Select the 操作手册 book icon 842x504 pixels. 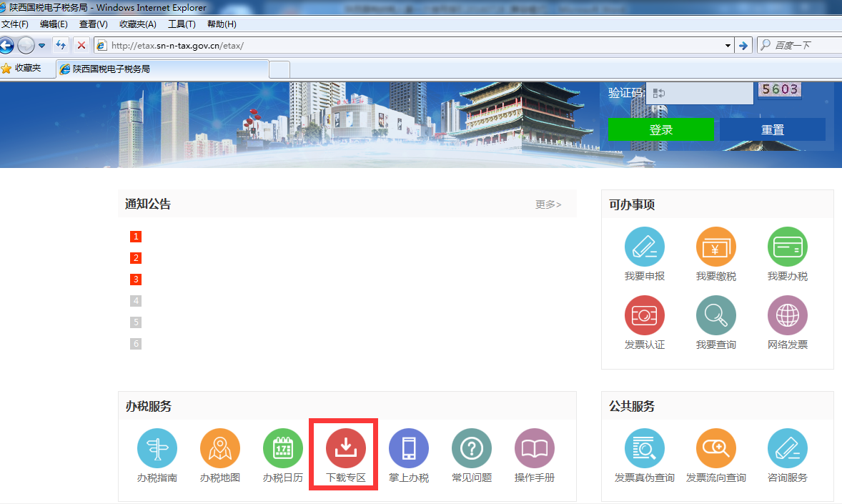pyautogui.click(x=534, y=448)
